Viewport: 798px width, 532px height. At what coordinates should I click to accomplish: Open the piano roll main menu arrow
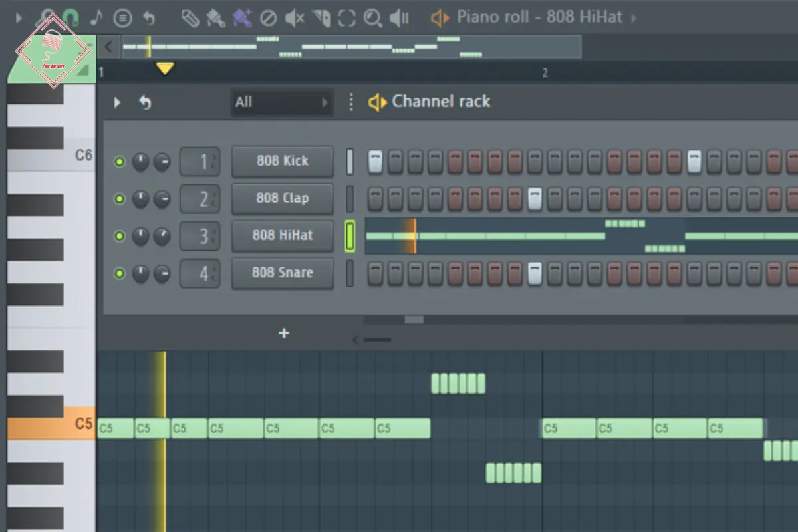[x=19, y=18]
